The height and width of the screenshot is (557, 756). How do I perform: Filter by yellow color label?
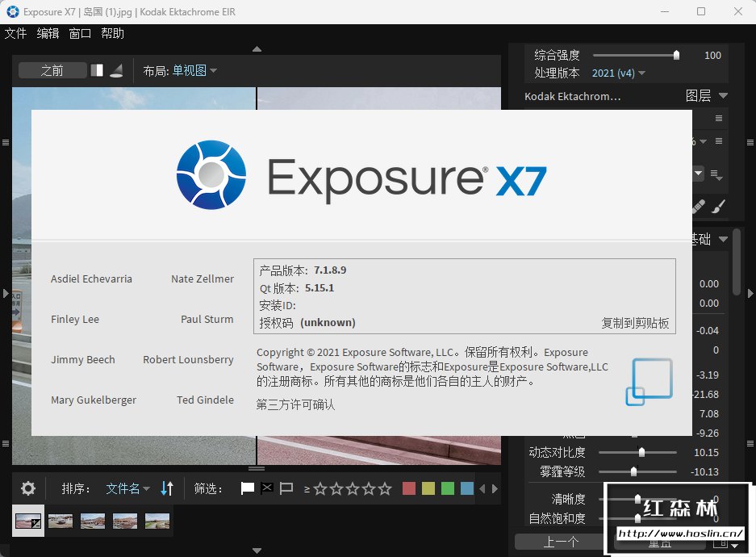[x=428, y=488]
